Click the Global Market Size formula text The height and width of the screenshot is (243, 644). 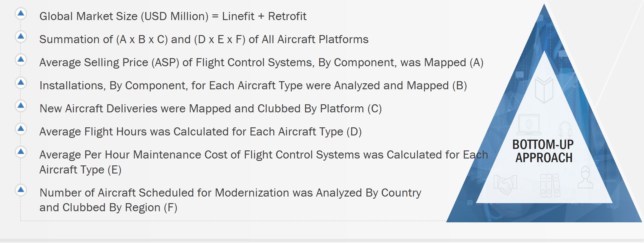(173, 16)
